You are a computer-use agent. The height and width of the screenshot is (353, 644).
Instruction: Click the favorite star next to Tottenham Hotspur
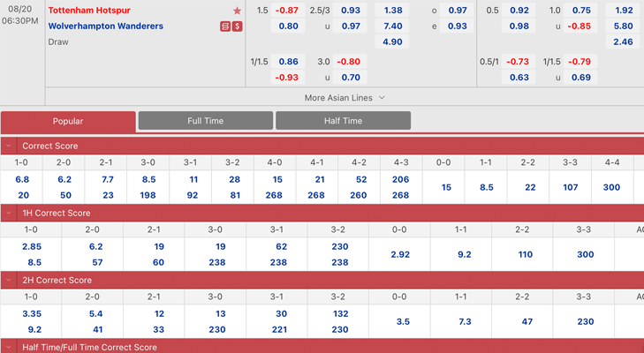pyautogui.click(x=237, y=11)
